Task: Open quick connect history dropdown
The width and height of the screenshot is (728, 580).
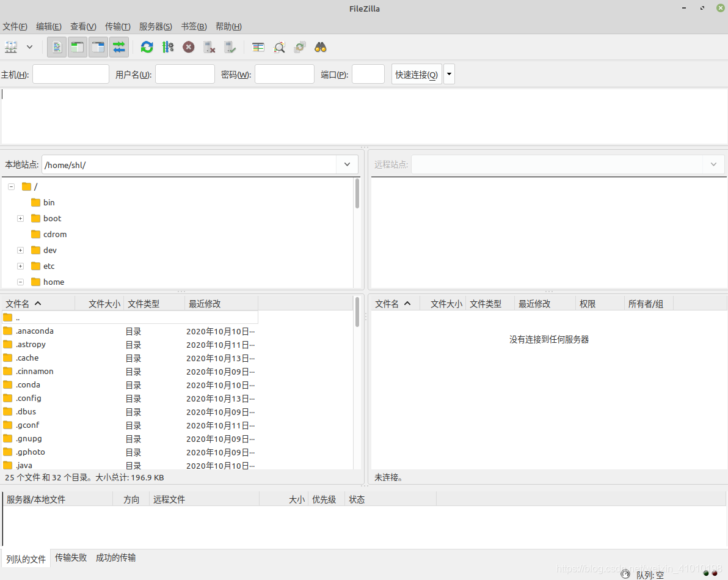Action: tap(449, 75)
